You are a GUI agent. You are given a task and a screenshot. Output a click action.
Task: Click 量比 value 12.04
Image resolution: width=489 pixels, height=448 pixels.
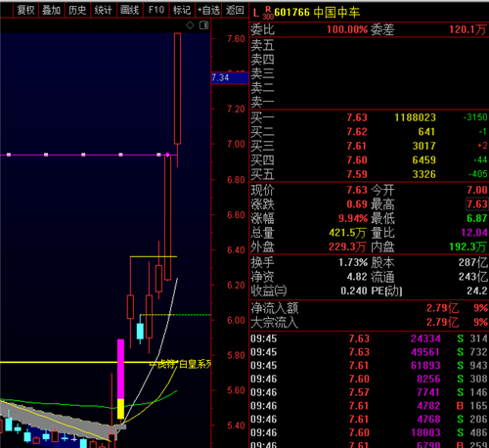pos(474,233)
